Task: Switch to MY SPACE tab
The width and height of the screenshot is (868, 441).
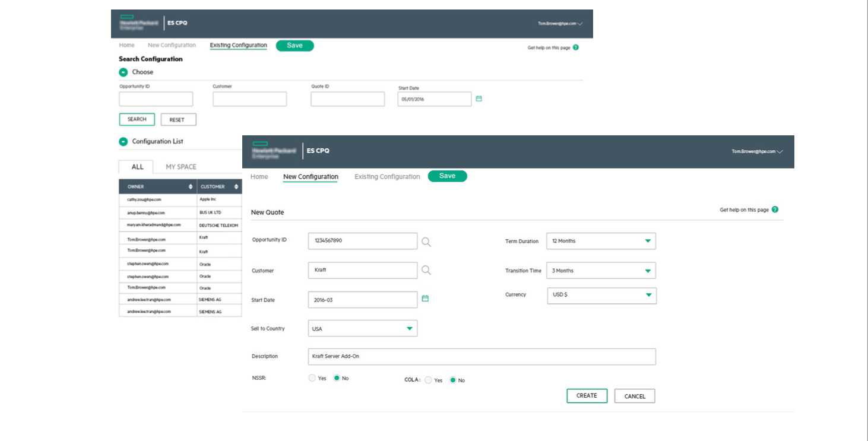Action: [x=181, y=167]
